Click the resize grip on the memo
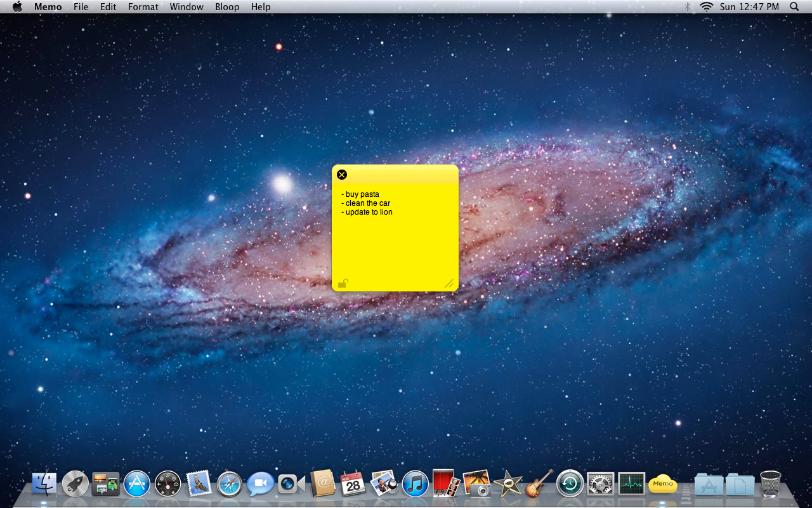 pos(449,283)
